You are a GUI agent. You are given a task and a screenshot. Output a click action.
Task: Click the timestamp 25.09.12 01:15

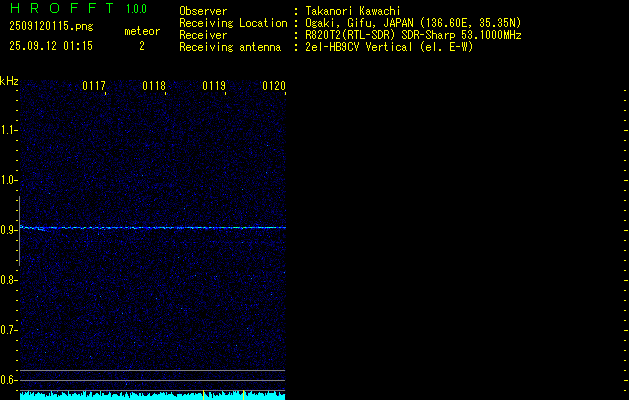click(x=51, y=46)
